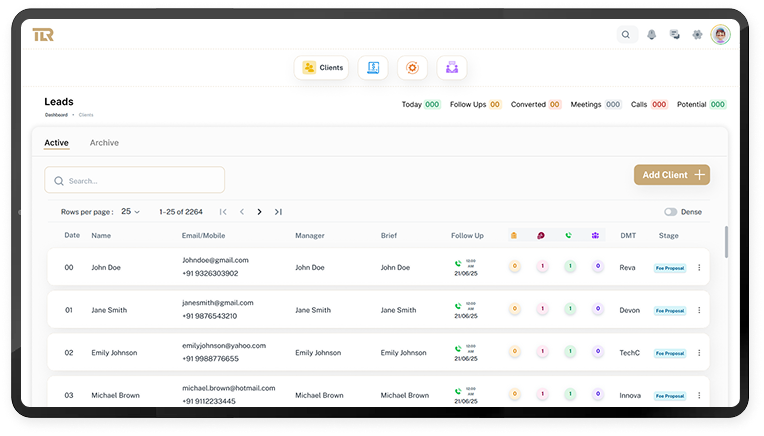This screenshot has width=764, height=436.
Task: Open row options menu for John Doe
Action: point(699,267)
